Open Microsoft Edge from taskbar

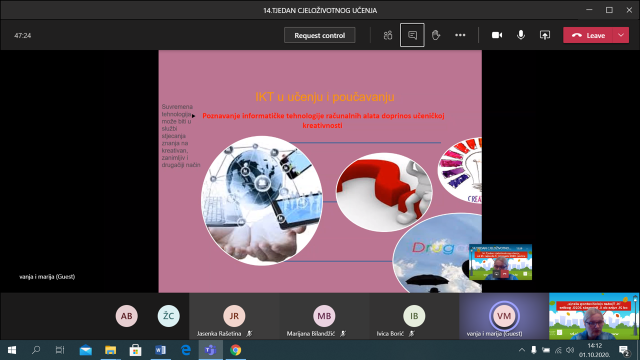coord(186,350)
